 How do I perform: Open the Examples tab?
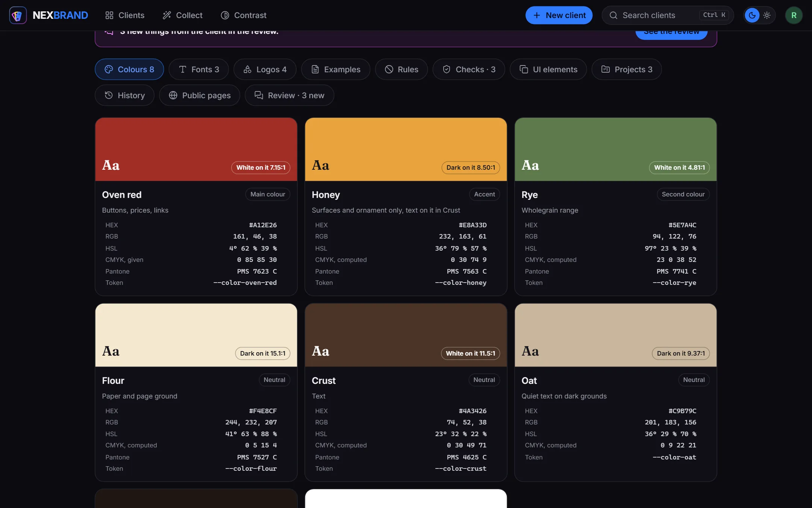coord(336,69)
